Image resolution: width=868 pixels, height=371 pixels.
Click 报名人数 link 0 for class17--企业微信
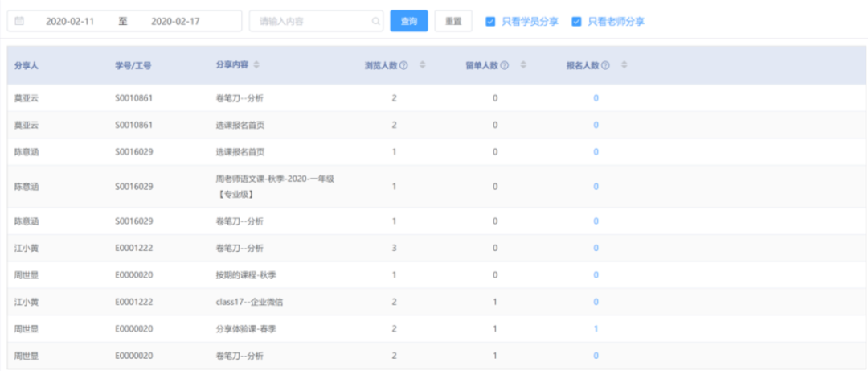(596, 302)
